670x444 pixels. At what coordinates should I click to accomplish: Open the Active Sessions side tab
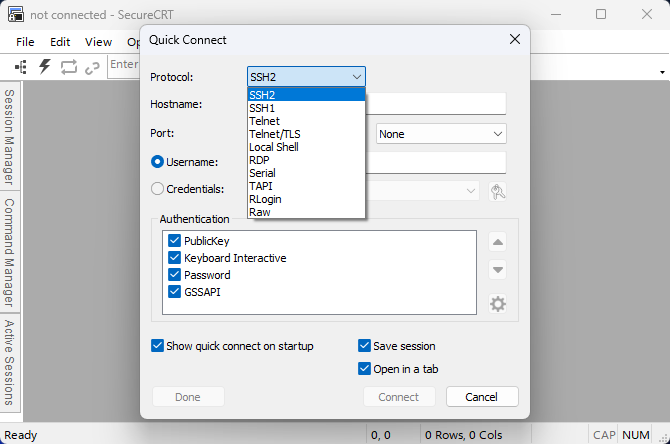click(x=9, y=362)
